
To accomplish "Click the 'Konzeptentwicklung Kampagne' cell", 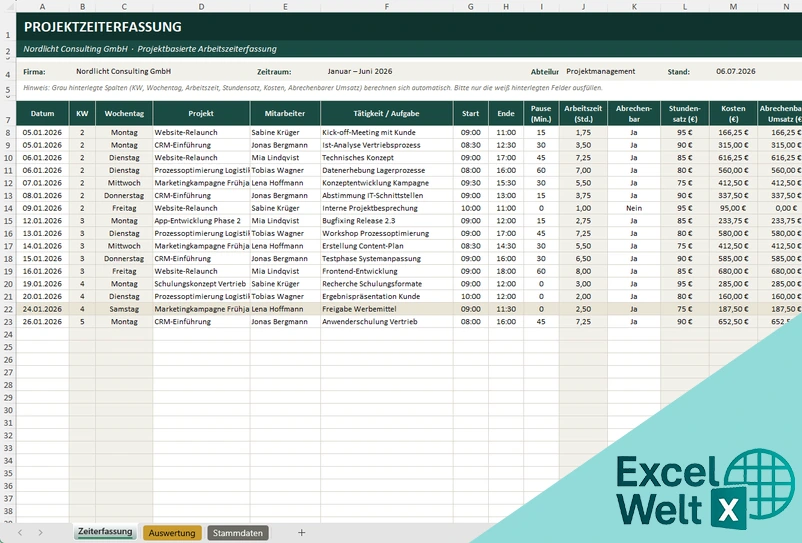I will click(x=387, y=183).
